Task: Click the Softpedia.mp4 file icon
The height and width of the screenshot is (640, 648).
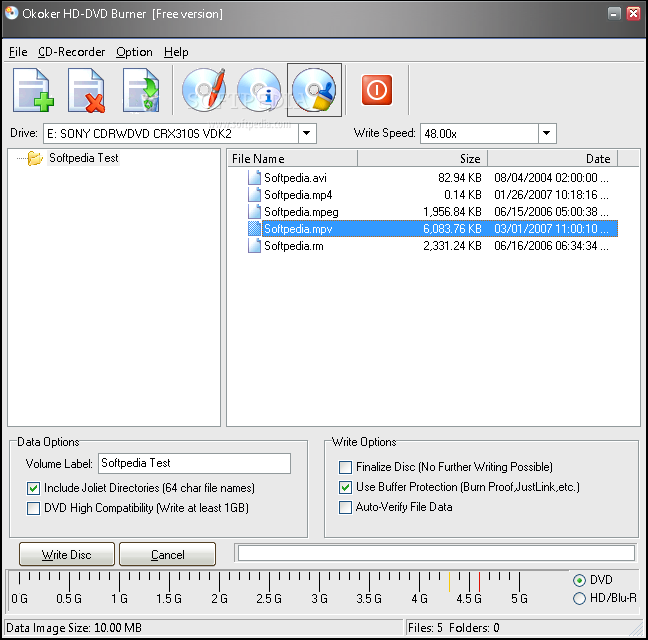Action: click(254, 195)
